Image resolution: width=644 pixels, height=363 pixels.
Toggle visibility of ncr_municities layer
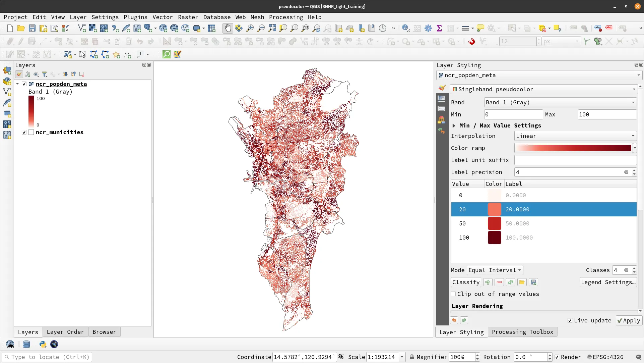24,133
